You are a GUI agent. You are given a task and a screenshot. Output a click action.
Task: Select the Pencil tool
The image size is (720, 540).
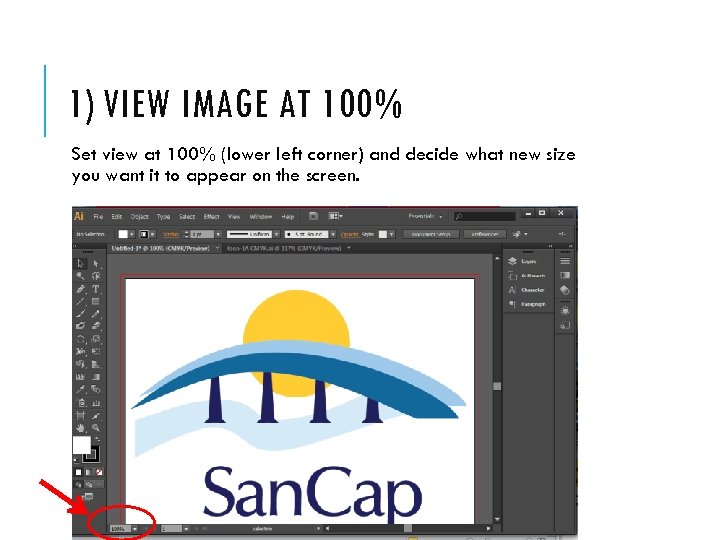(96, 314)
